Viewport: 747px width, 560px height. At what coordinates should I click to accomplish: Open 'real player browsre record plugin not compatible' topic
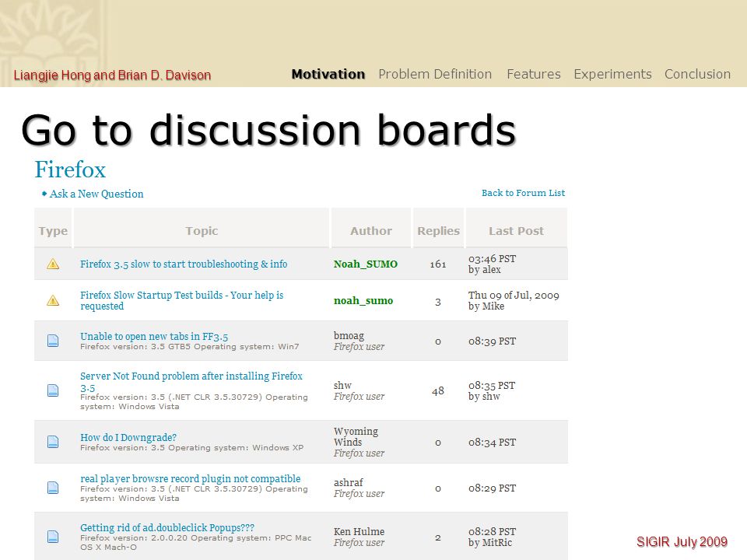190,478
